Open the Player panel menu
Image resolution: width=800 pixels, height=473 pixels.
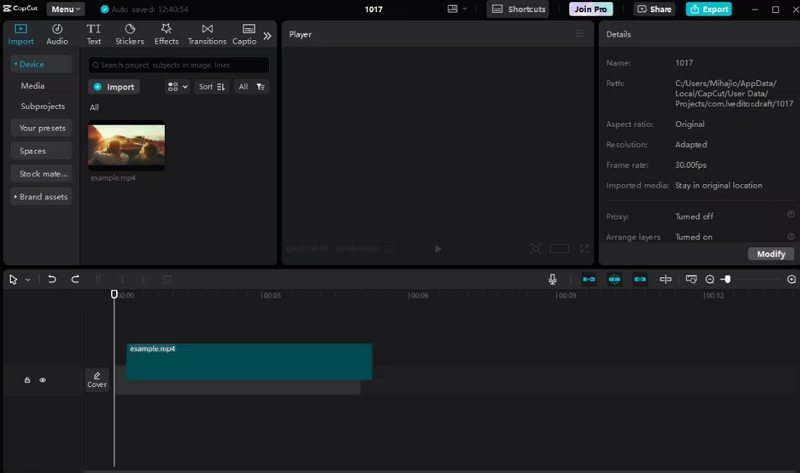(x=580, y=34)
